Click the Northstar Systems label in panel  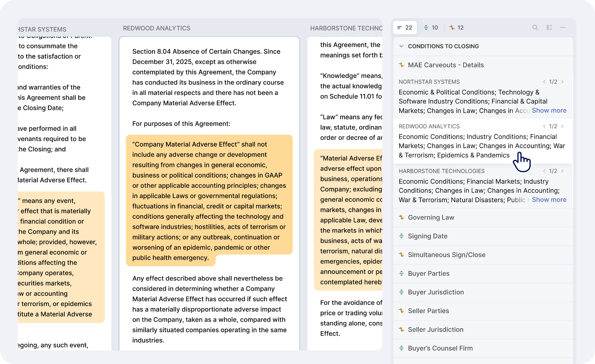429,82
